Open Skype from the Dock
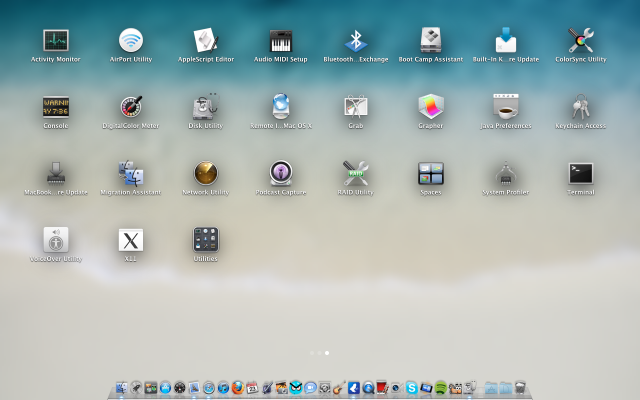This screenshot has width=640, height=400. [411, 387]
